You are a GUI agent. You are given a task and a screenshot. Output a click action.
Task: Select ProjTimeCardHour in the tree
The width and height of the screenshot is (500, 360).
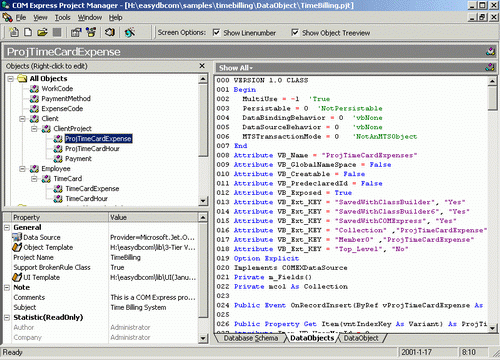92,149
